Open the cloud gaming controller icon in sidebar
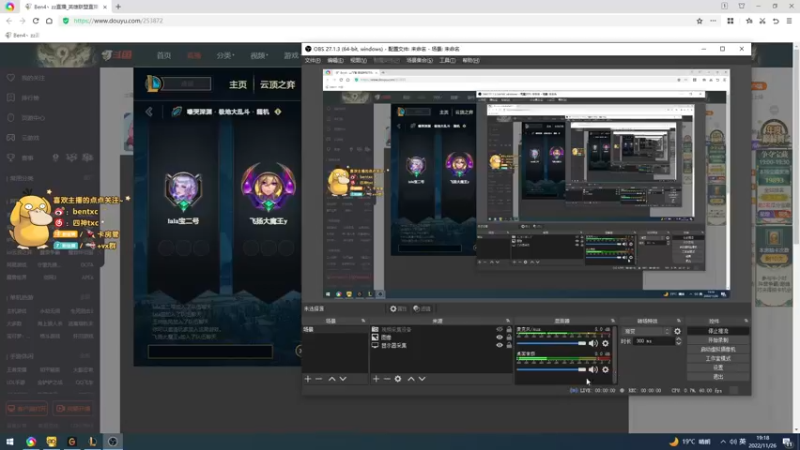The width and height of the screenshot is (800, 450). tap(11, 138)
